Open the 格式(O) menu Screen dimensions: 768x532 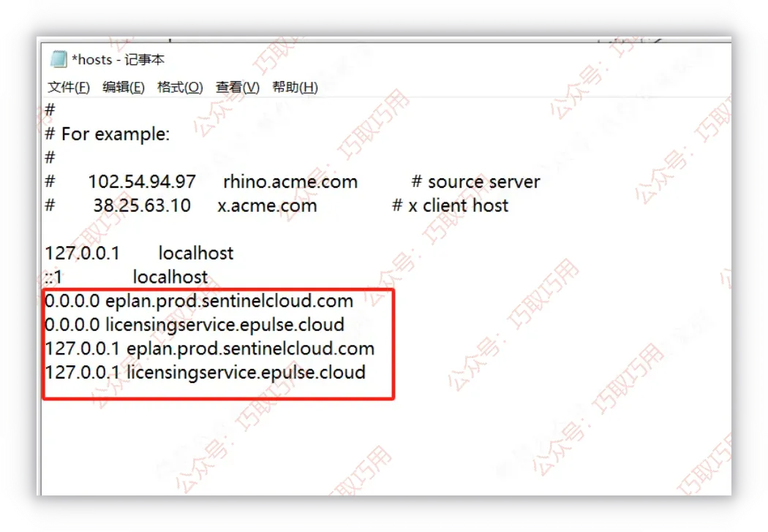point(180,87)
